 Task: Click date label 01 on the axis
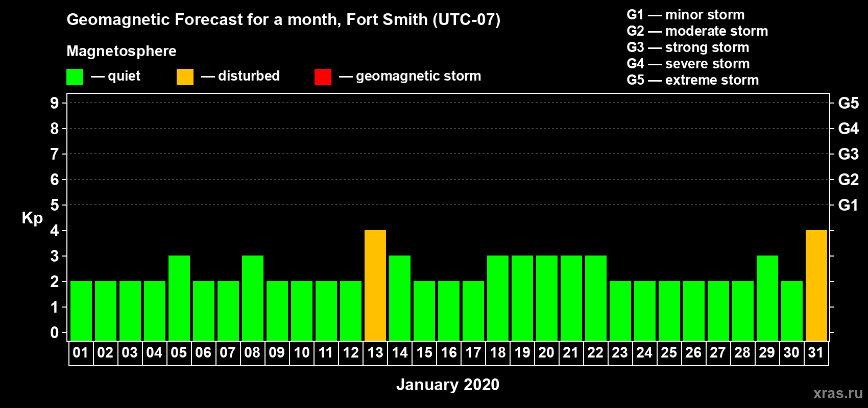(x=81, y=352)
